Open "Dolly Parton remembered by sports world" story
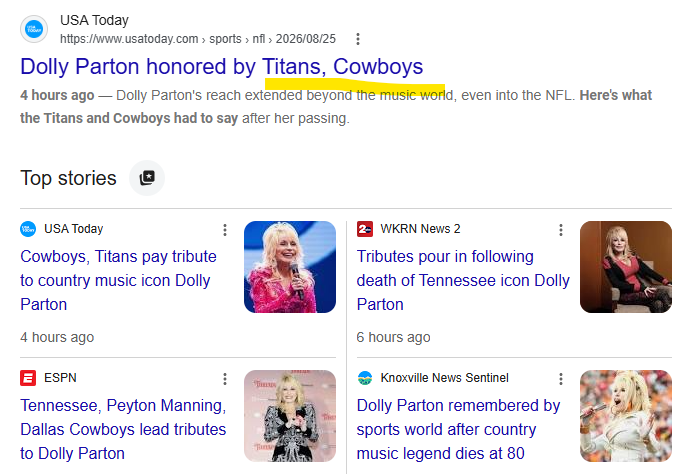 (459, 430)
